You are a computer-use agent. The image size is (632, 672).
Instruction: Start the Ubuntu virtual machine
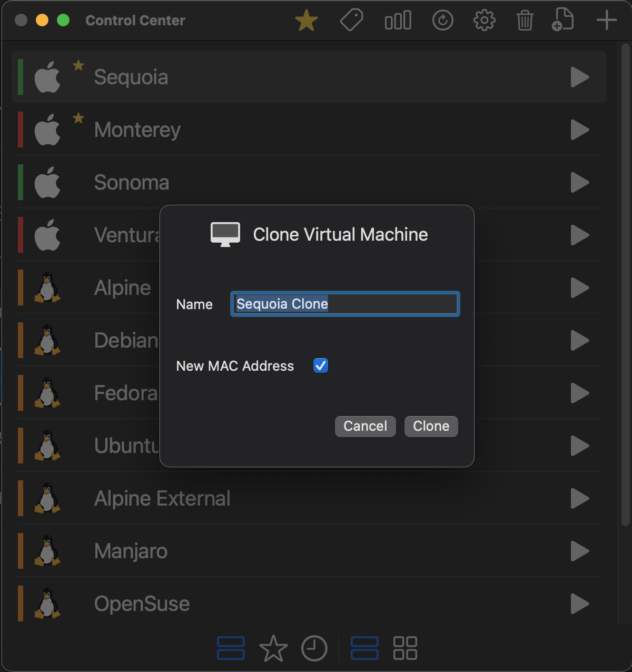coord(580,446)
